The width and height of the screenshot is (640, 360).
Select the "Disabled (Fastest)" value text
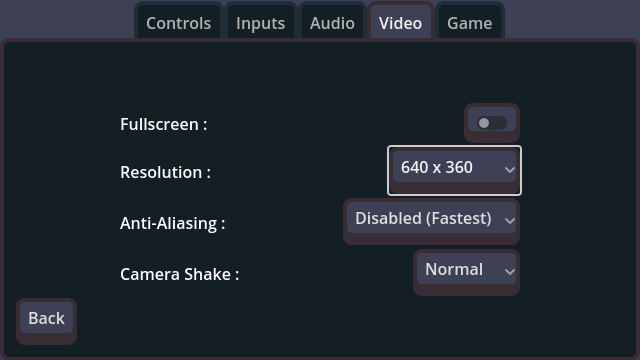(x=423, y=218)
